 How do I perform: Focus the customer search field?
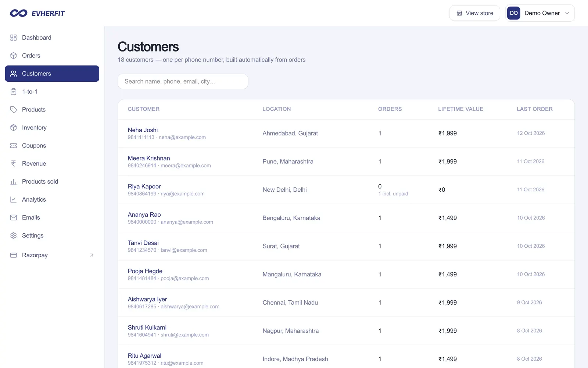(x=183, y=81)
